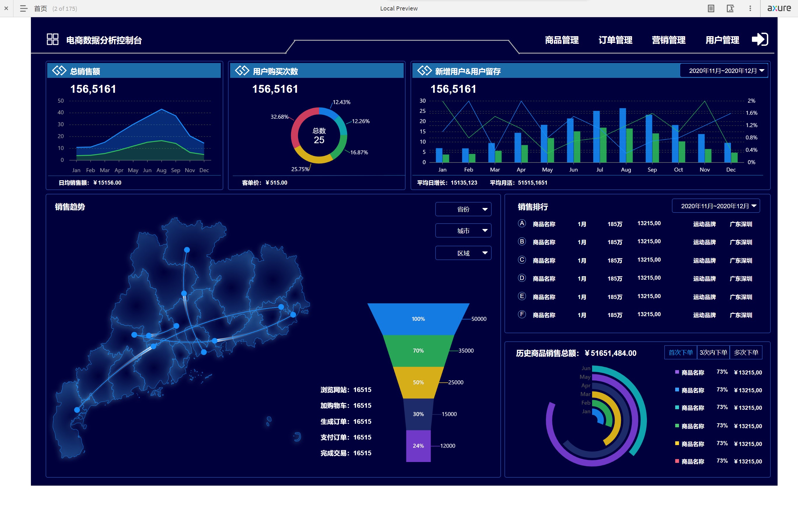
Task: Click the red legend swatch in sales list
Action: pos(677,461)
